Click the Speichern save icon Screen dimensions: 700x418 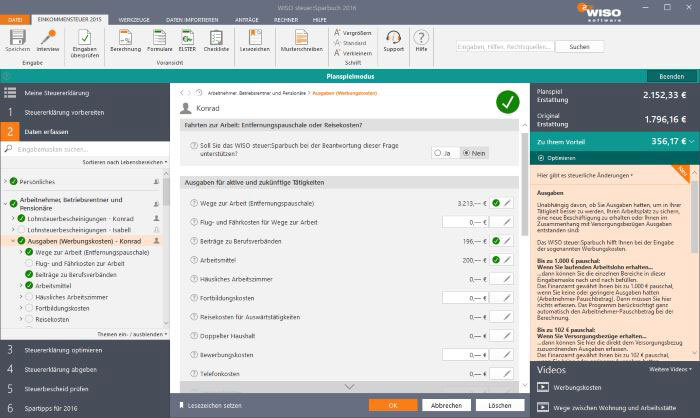[x=17, y=37]
